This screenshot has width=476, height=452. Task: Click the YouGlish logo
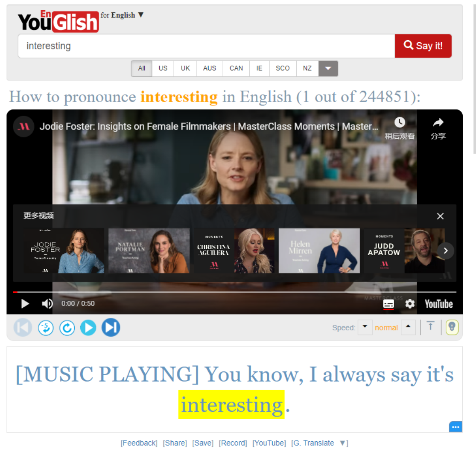[x=58, y=21]
